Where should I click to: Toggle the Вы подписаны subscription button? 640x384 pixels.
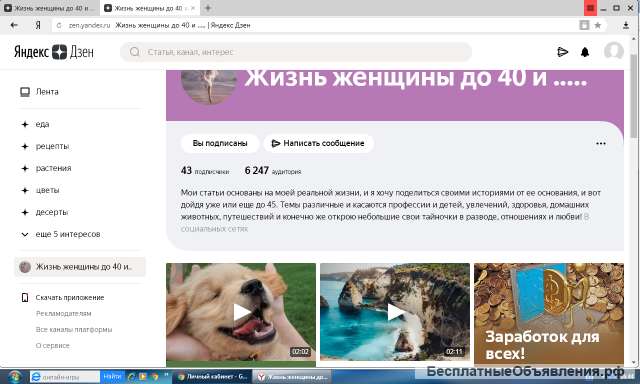220,143
